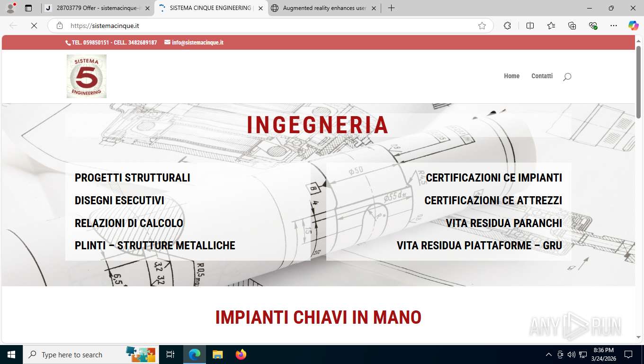Click the Sistema 5 Engineering logo
The image size is (644, 364).
pos(87,76)
